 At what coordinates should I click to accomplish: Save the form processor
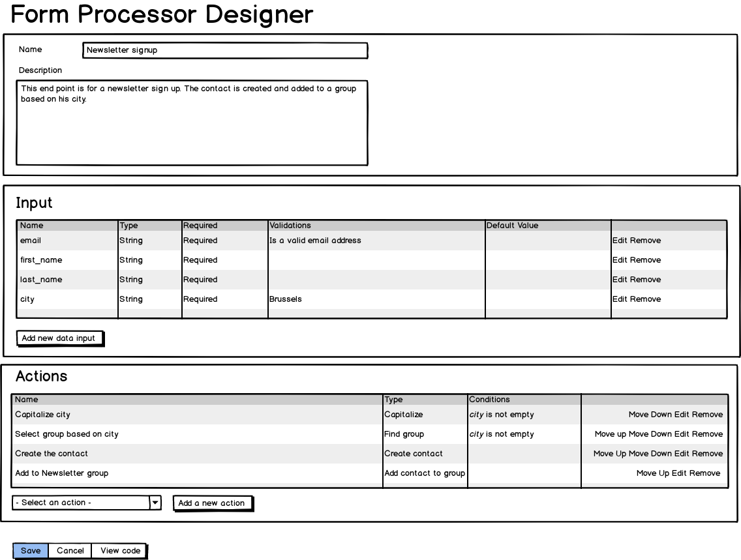click(x=31, y=551)
